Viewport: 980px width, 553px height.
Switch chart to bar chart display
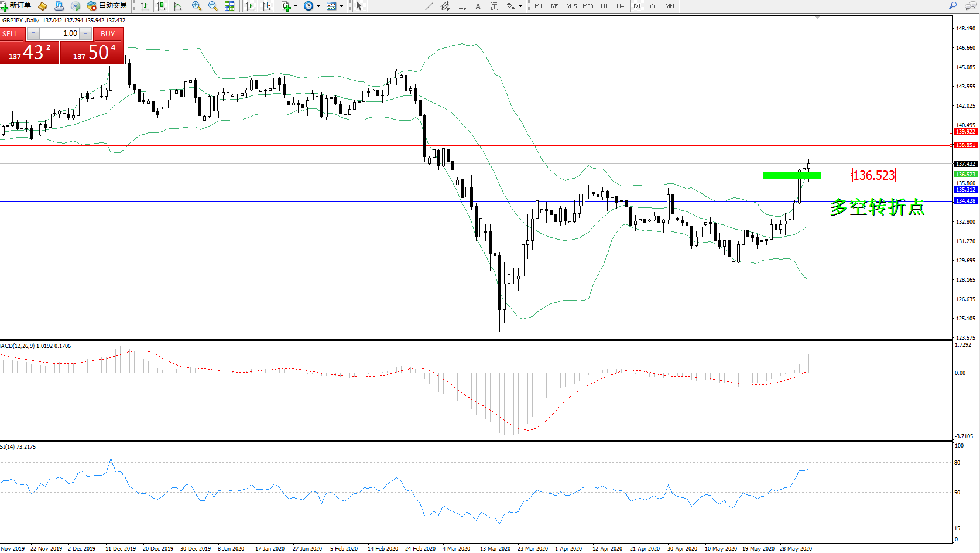(x=145, y=6)
